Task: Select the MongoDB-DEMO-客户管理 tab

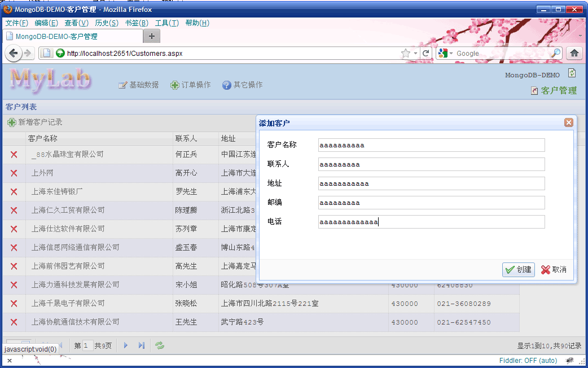Action: pyautogui.click(x=73, y=36)
